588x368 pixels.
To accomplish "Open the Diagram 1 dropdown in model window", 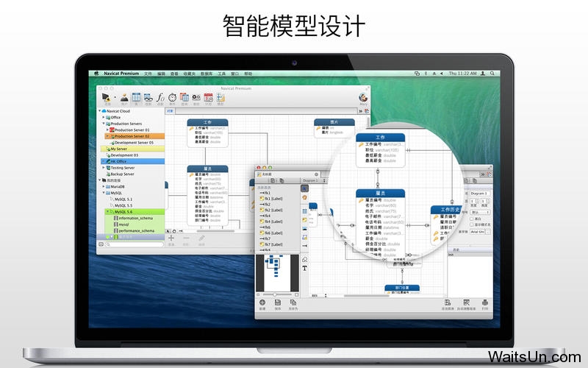I will click(x=314, y=180).
